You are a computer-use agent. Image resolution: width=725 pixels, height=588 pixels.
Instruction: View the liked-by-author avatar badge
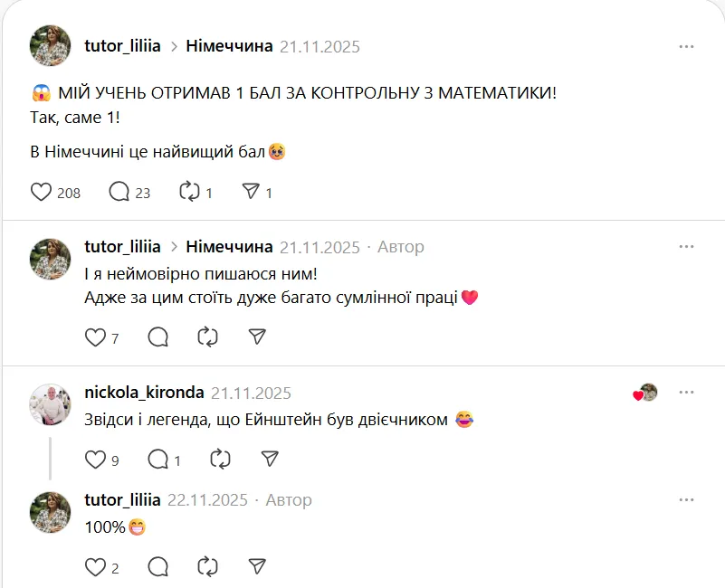(646, 393)
